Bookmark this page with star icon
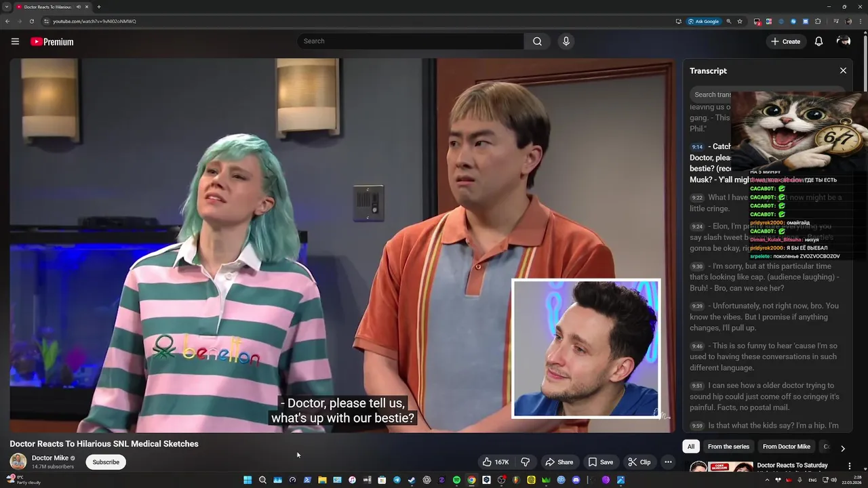The height and width of the screenshot is (488, 868). (x=740, y=21)
